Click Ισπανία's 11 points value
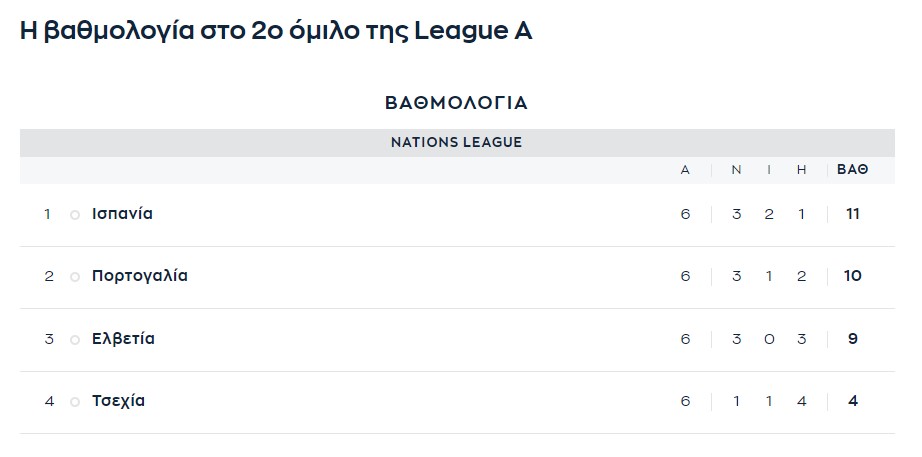The height and width of the screenshot is (457, 922). pyautogui.click(x=853, y=214)
